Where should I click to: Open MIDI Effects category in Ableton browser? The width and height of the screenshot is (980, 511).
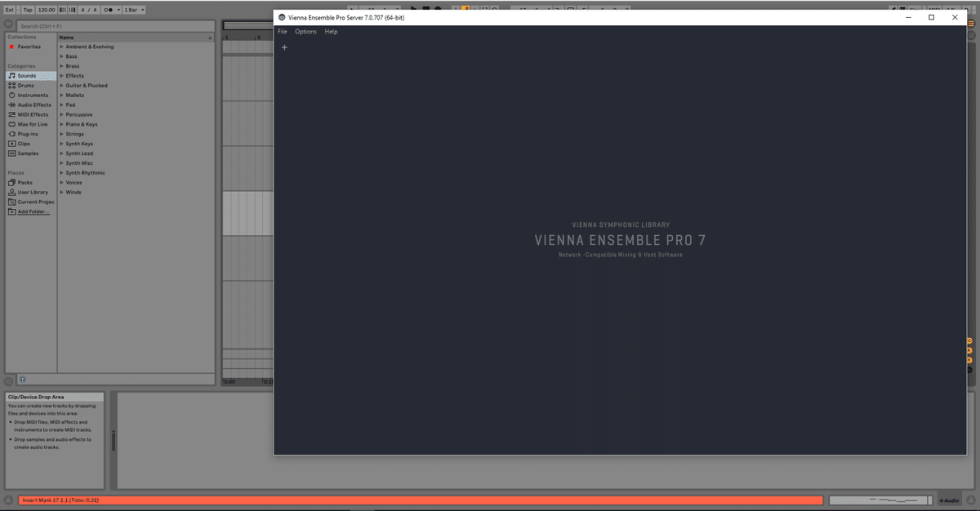[x=32, y=115]
